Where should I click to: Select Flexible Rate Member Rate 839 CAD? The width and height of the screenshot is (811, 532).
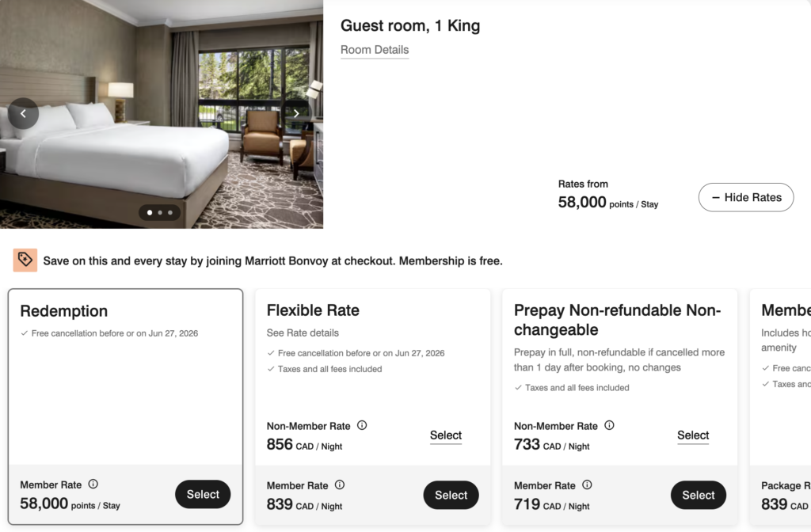coord(451,495)
